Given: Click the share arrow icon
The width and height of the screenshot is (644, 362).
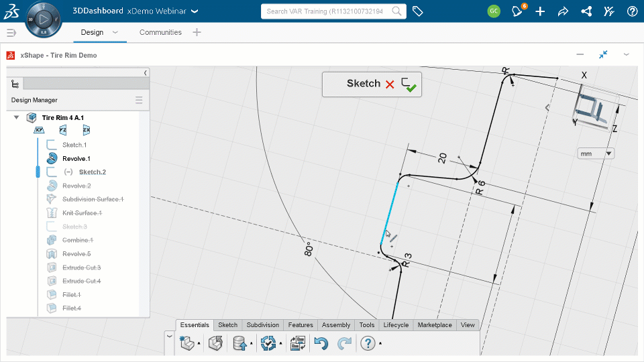Looking at the screenshot, I should click(x=563, y=11).
